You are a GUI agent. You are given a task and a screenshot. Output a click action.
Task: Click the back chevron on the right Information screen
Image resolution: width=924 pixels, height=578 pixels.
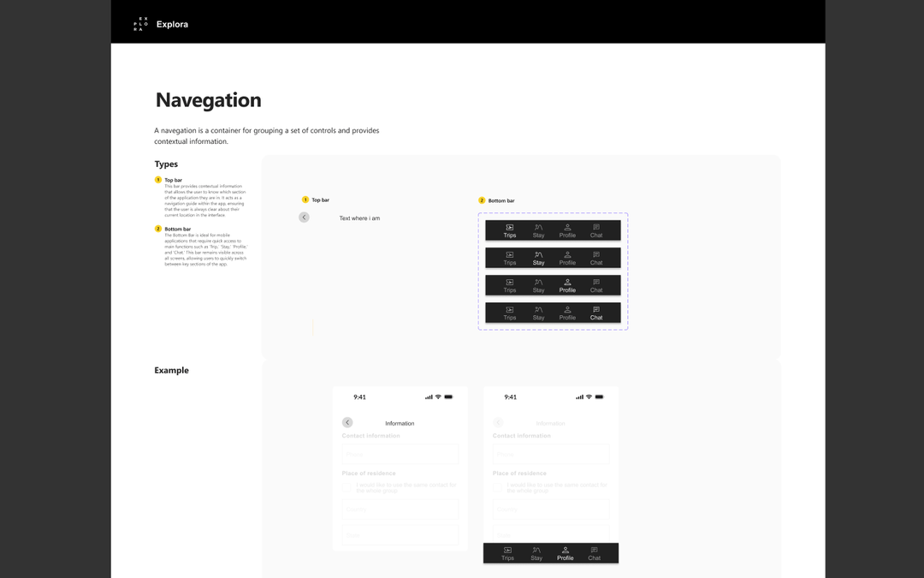[498, 422]
